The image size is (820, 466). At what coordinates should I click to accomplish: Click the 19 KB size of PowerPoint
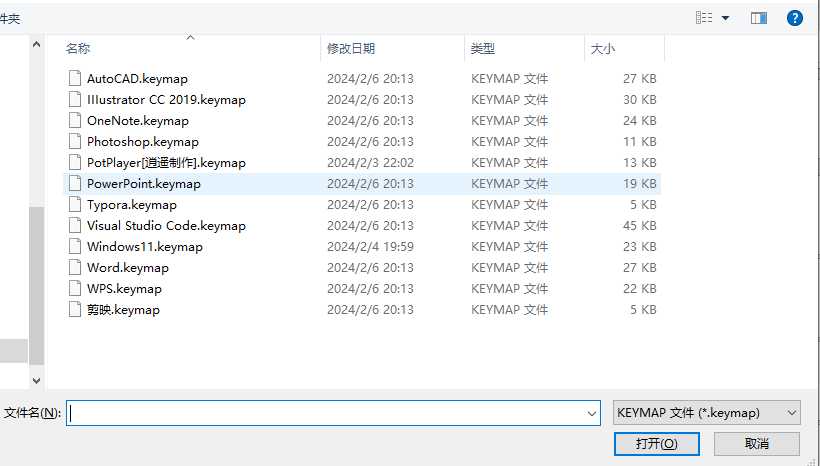point(640,183)
